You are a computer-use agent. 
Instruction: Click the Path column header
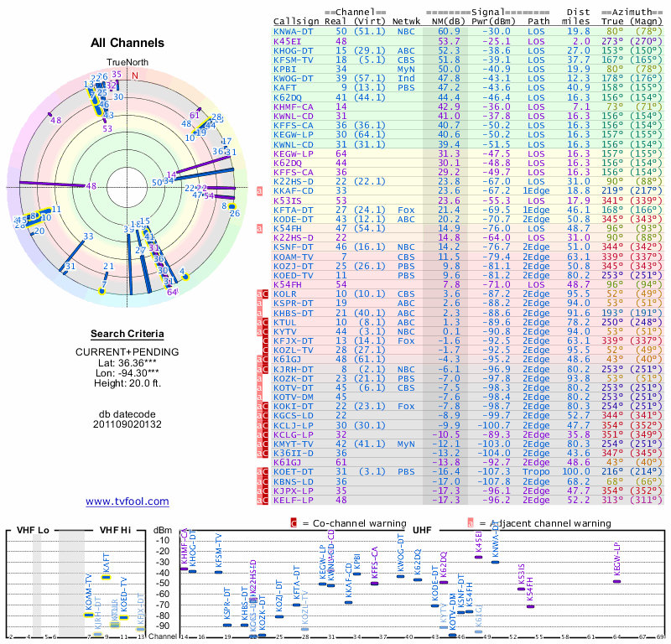[538, 22]
